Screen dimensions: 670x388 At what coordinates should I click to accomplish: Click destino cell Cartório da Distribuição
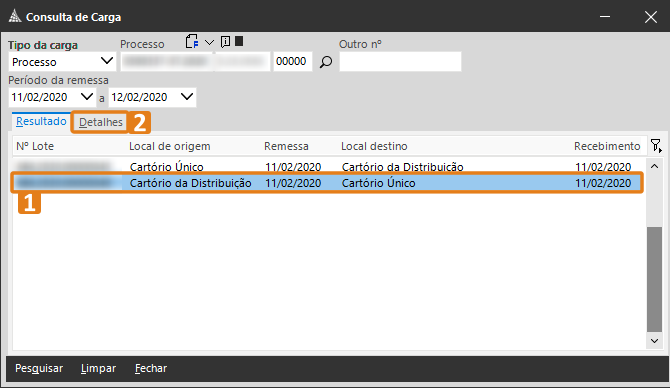[x=403, y=167]
